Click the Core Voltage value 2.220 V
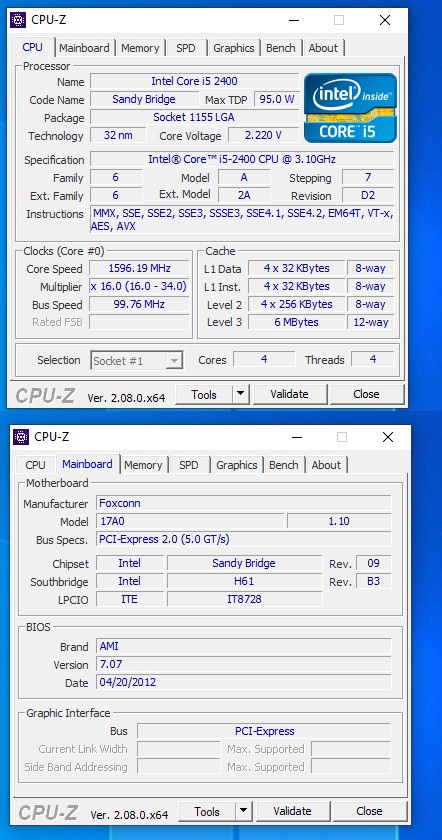This screenshot has width=442, height=840. (263, 136)
